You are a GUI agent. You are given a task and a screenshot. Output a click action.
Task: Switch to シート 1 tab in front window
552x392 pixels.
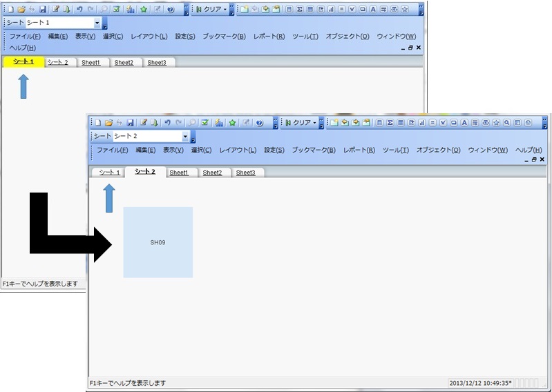pos(109,173)
